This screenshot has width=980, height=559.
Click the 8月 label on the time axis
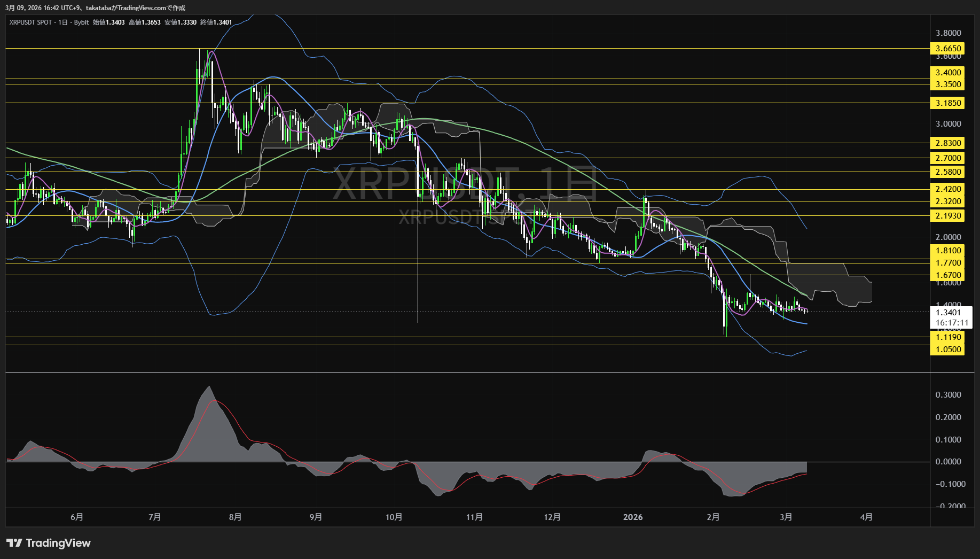tap(235, 517)
